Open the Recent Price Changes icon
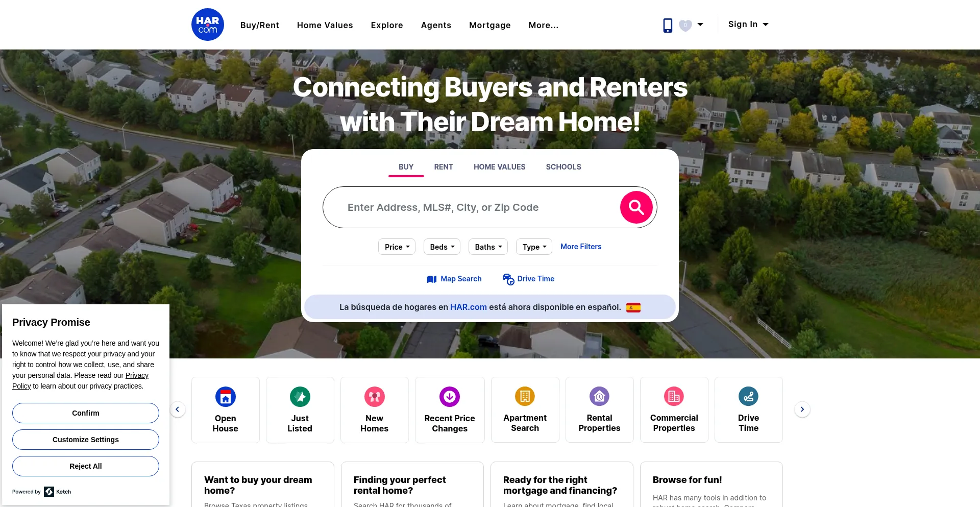The height and width of the screenshot is (507, 980). click(x=450, y=397)
